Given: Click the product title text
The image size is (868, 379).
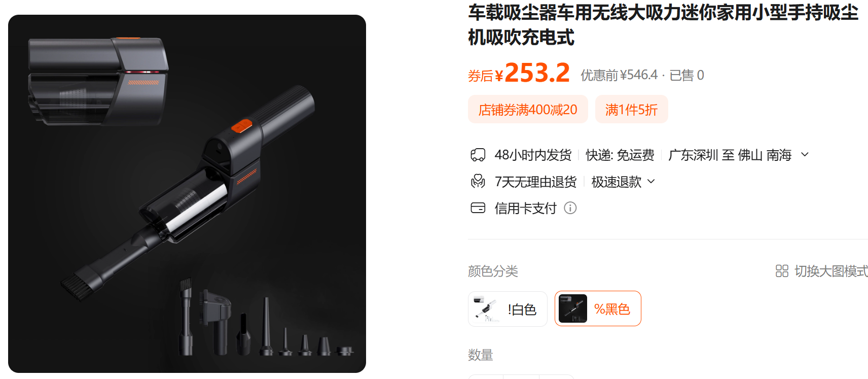Looking at the screenshot, I should [x=663, y=25].
